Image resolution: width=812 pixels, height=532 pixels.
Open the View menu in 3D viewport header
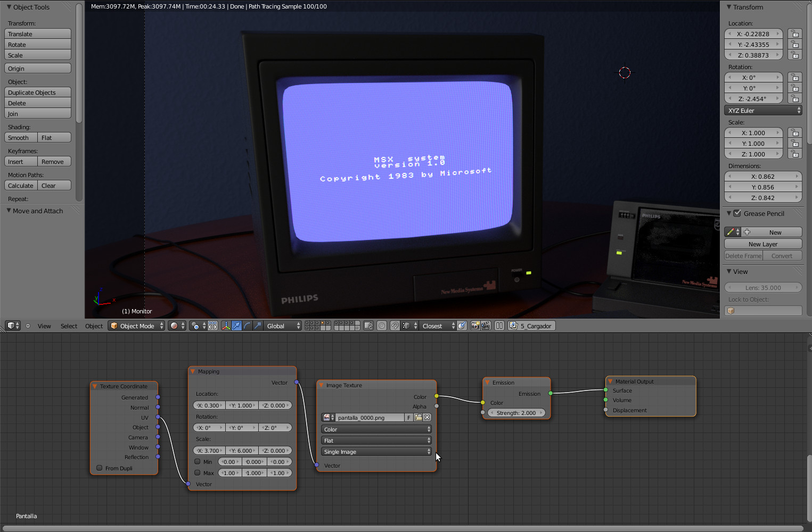pos(44,326)
